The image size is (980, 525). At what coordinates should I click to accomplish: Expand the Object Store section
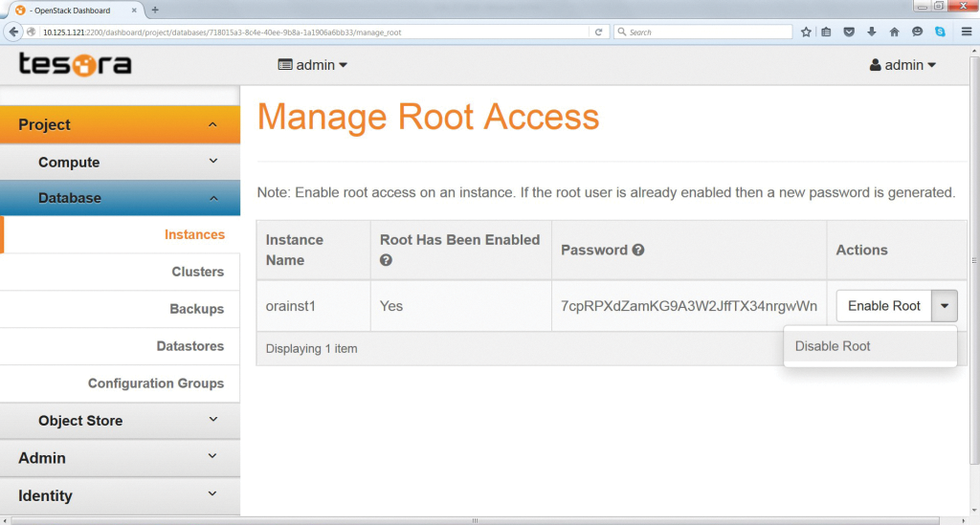120,421
